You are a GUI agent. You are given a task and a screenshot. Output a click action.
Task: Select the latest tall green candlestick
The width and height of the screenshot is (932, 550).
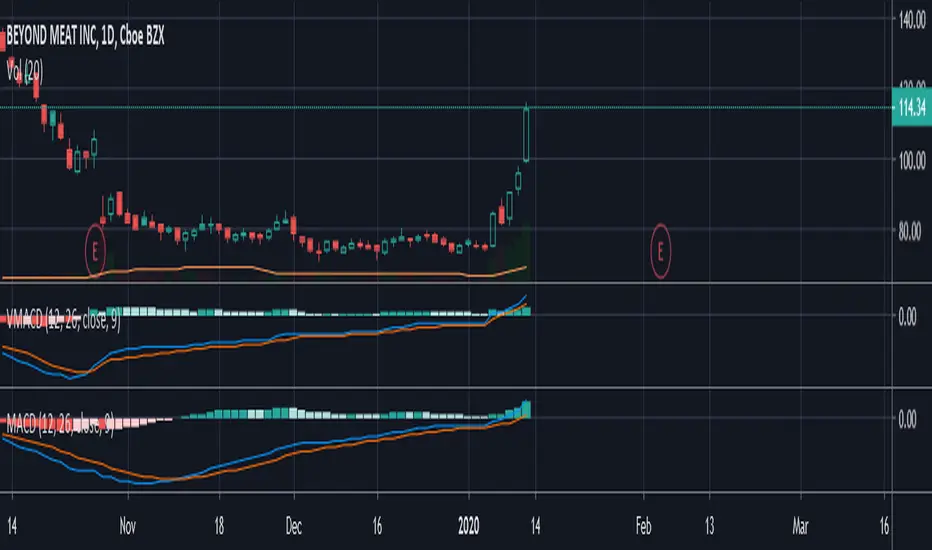(526, 134)
